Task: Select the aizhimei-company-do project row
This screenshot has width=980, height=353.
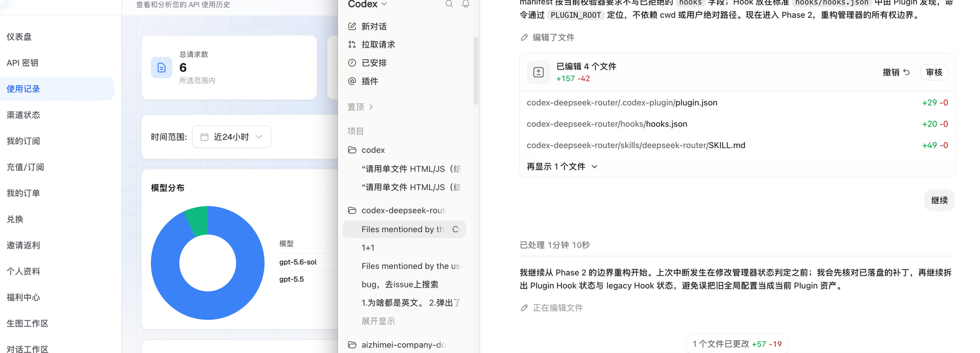Action: (404, 345)
